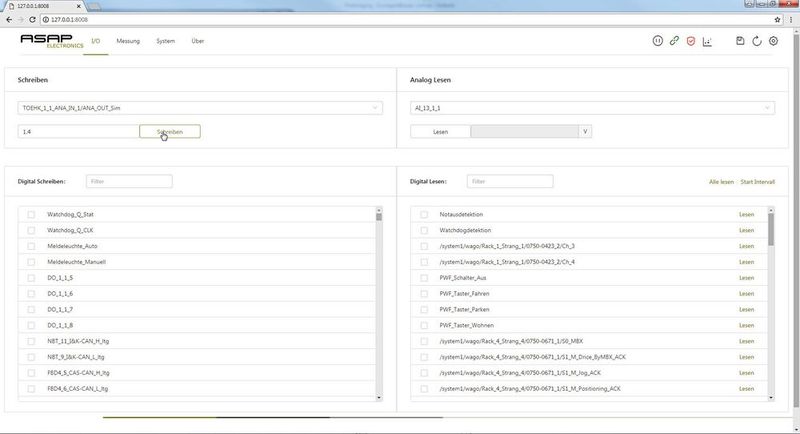The width and height of the screenshot is (800, 434).
Task: Open the browser three-dot menu
Action: tap(791, 19)
